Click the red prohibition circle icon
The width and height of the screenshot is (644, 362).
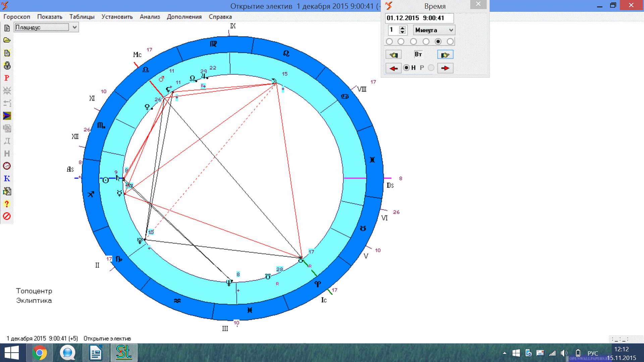click(7, 216)
